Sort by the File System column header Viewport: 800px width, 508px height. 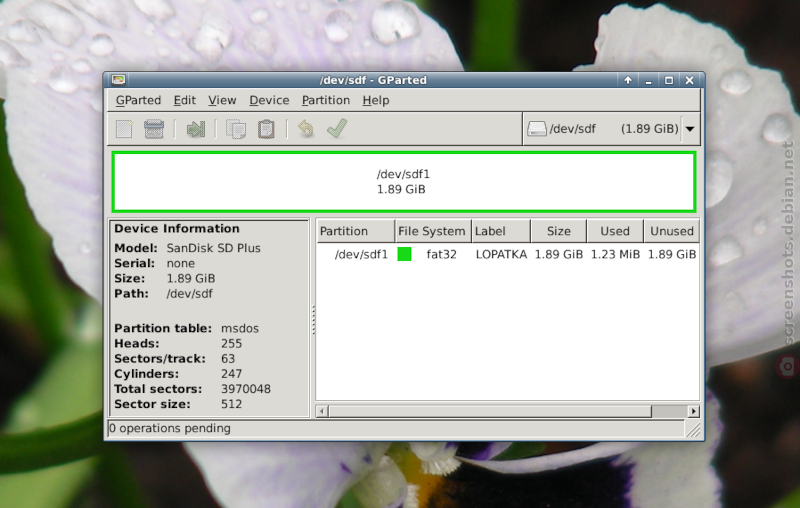[x=433, y=231]
